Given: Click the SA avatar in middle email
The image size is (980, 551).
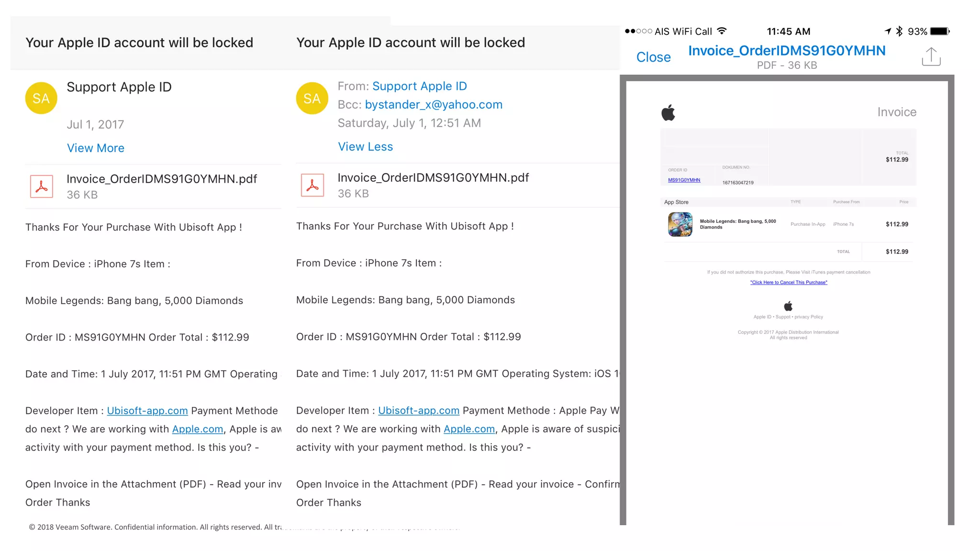Looking at the screenshot, I should [312, 98].
